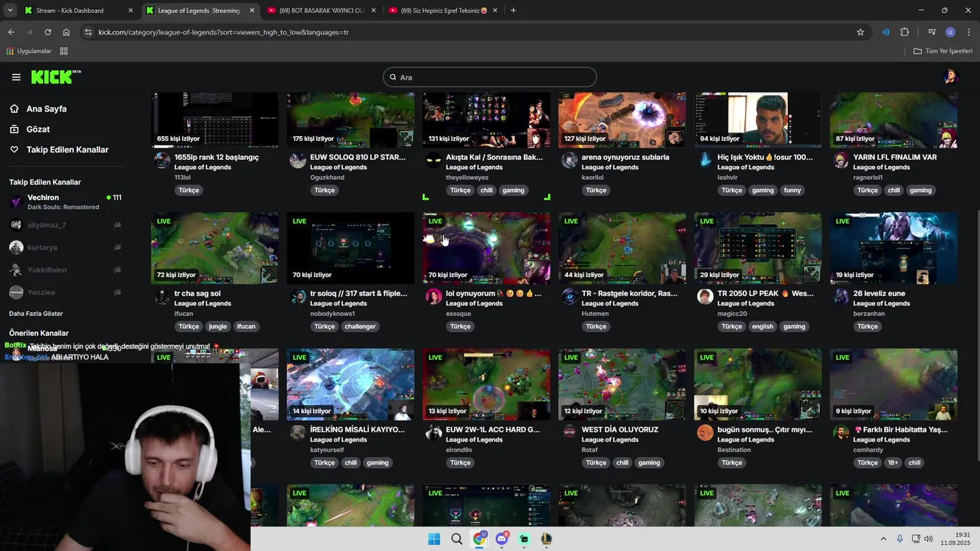Open 'İRELKİNG MİSALİ KAYIYO' stream thumbnail

(x=351, y=384)
